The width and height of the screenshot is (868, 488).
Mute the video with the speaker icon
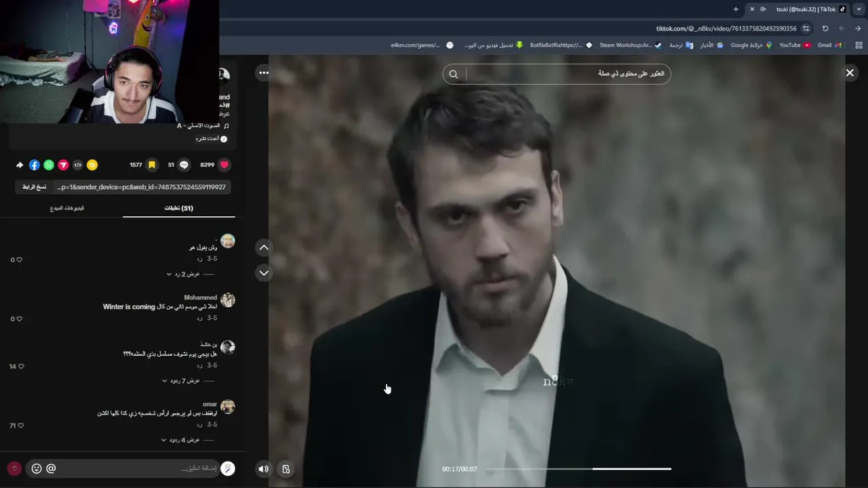coord(264,468)
